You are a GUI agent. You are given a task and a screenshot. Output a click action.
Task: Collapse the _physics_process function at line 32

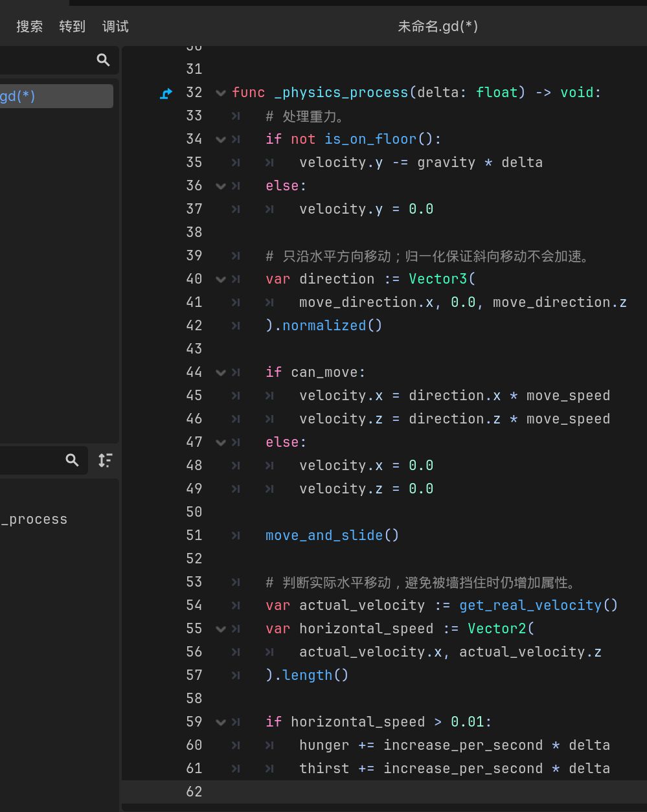point(220,93)
